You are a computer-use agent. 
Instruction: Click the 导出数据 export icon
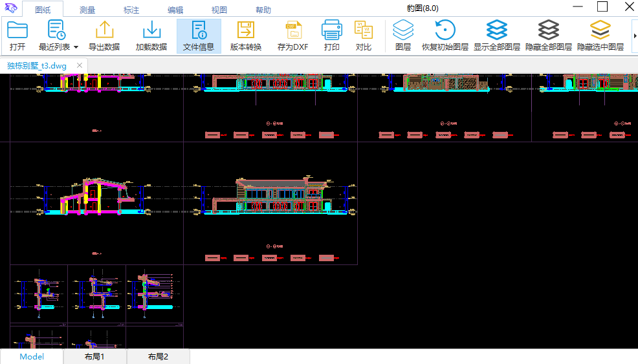click(x=104, y=30)
